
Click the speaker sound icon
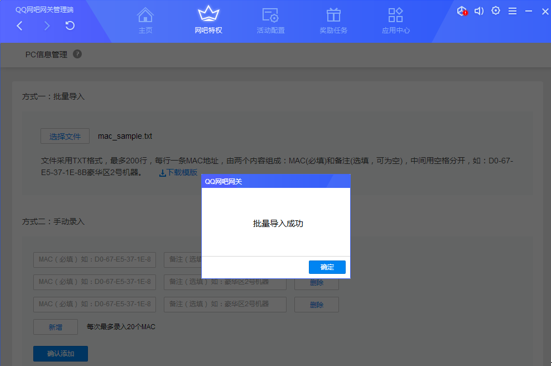pyautogui.click(x=479, y=11)
